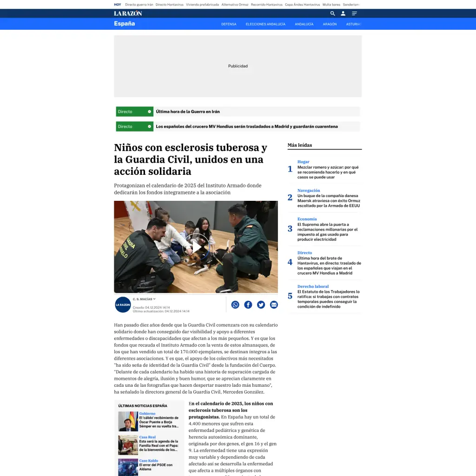Open the ANDALUCÍA section tab
Viewport: 476px width, 476px height.
304,24
